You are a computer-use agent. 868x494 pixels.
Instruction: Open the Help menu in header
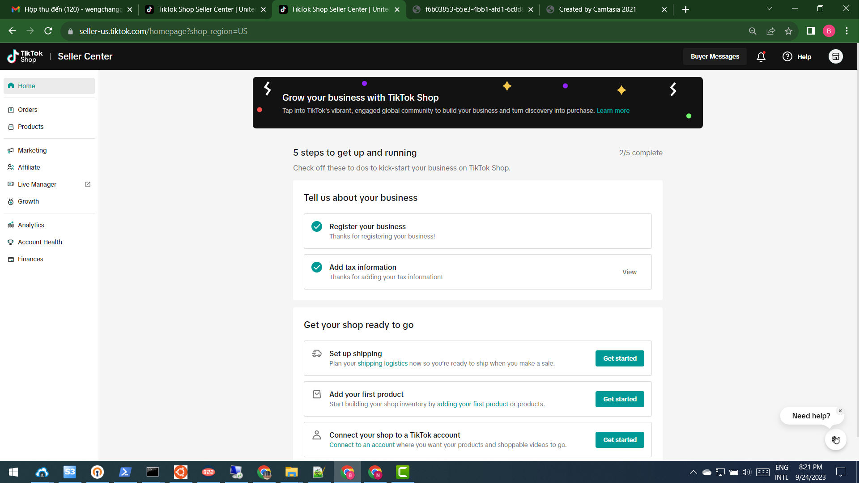pos(797,56)
